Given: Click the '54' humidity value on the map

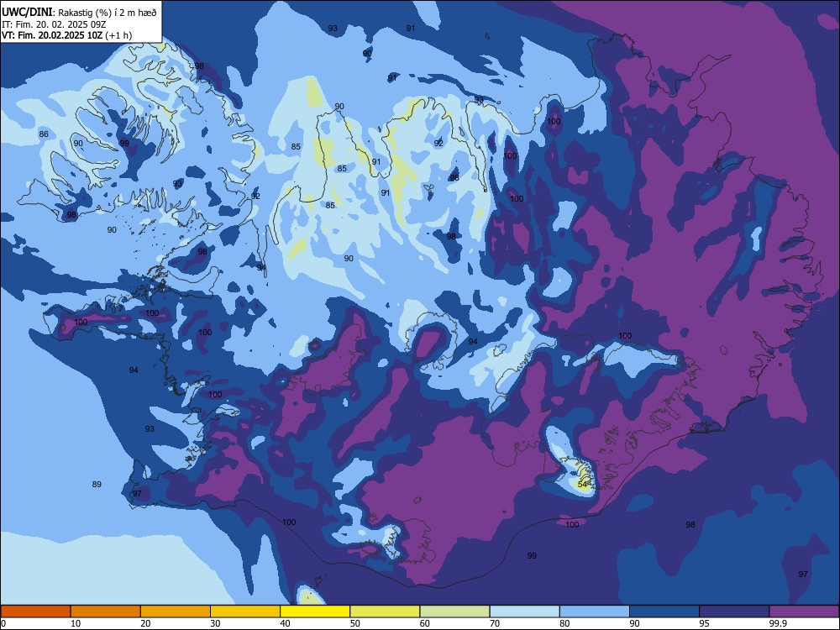Looking at the screenshot, I should [583, 485].
